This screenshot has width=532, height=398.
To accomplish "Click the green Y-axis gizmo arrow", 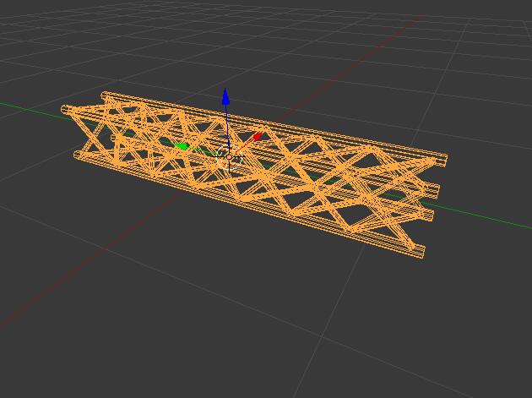I will (182, 146).
